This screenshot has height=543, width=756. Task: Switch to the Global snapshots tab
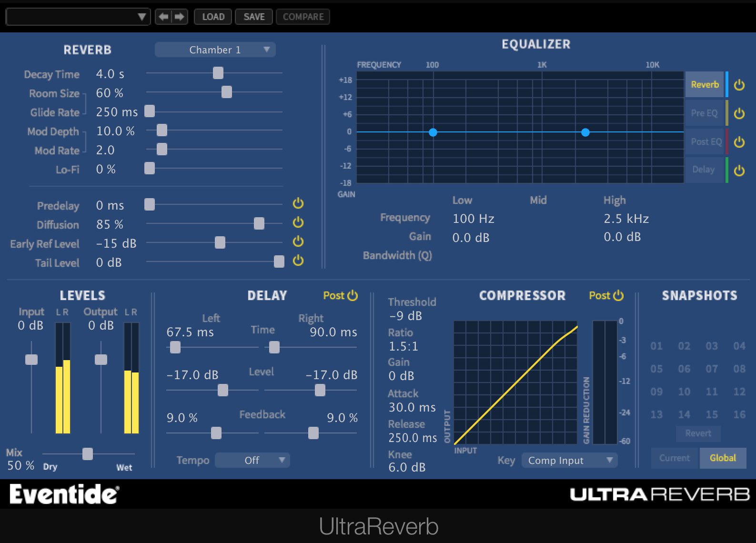[723, 458]
